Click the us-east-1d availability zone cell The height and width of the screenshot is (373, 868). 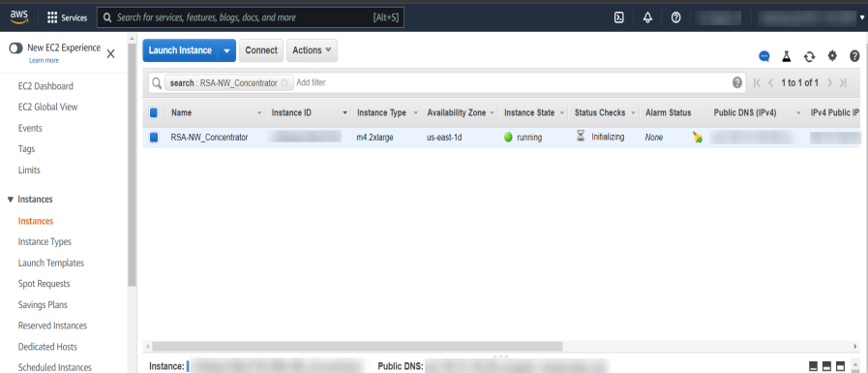[444, 137]
